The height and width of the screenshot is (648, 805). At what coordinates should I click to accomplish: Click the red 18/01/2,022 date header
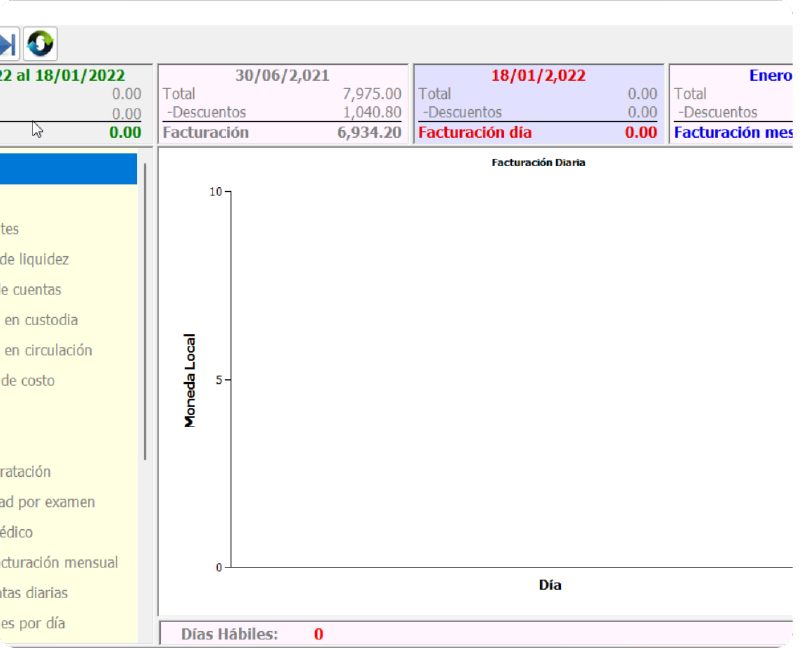538,75
